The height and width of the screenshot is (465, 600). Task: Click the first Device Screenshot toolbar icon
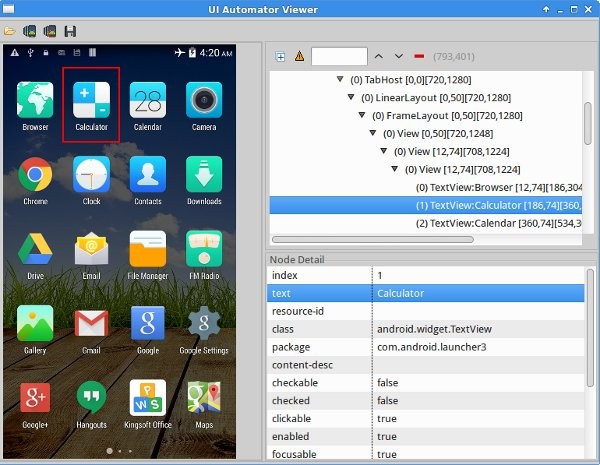[29, 31]
